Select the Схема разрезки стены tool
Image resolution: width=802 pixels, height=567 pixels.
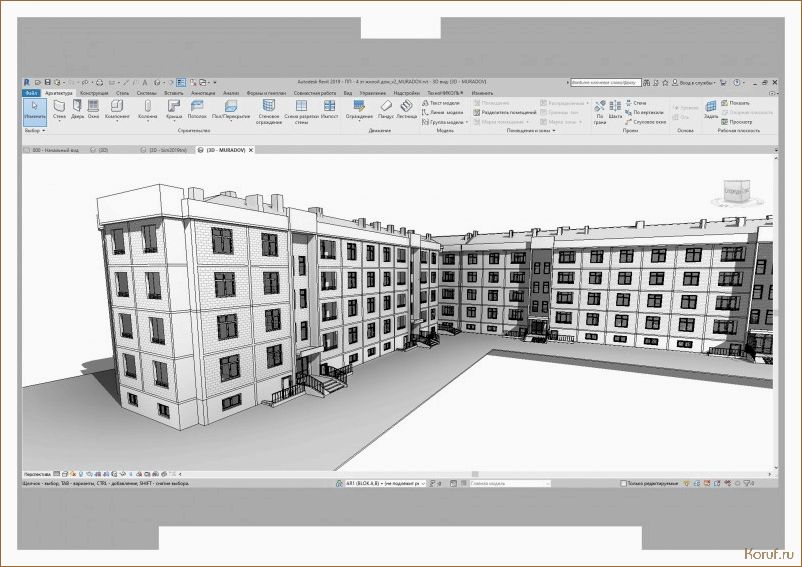pyautogui.click(x=301, y=112)
